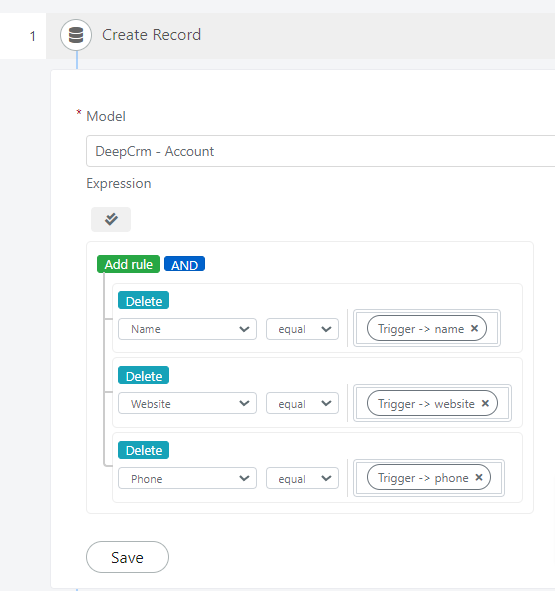Add a new rule to expression
The image size is (555, 591).
click(x=128, y=264)
